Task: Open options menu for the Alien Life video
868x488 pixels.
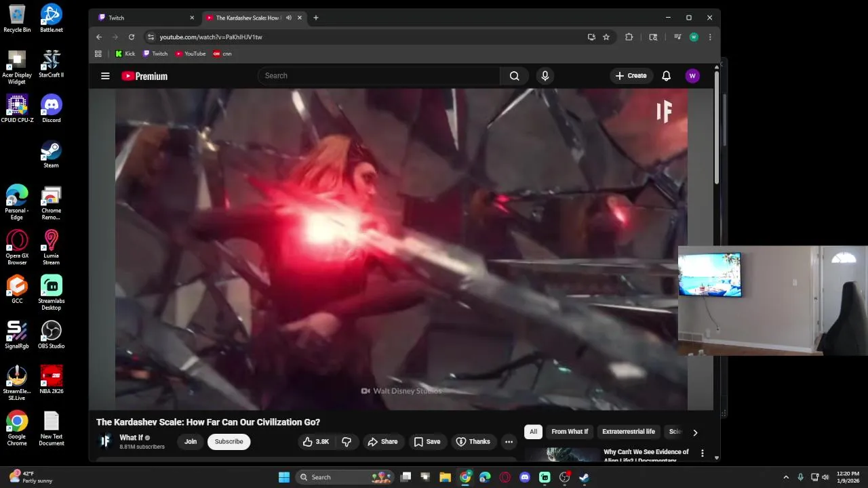Action: tap(703, 453)
